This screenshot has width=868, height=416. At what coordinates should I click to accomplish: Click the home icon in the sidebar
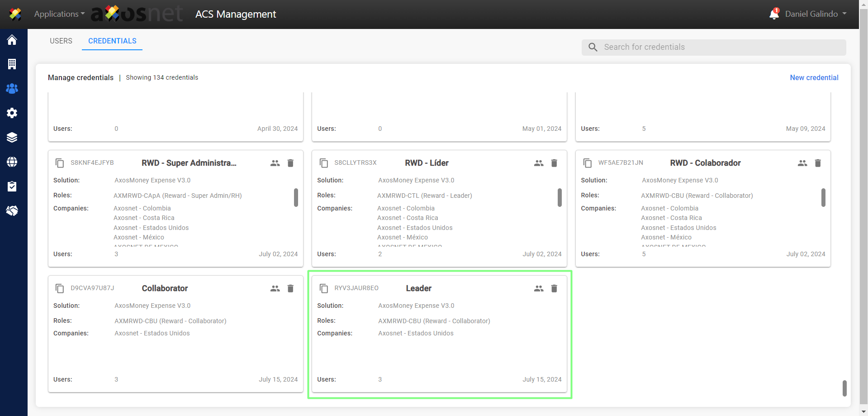coord(12,40)
